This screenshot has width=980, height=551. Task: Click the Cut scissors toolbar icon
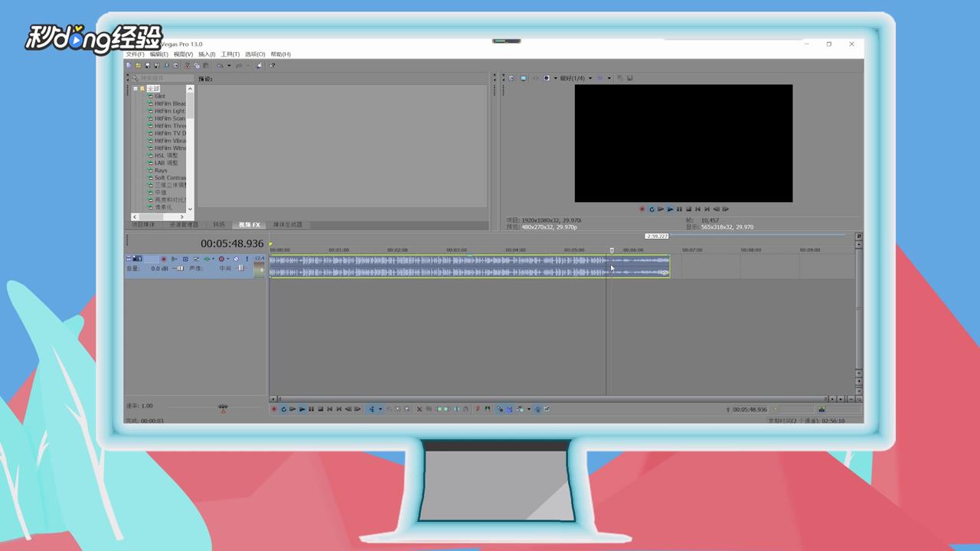click(x=187, y=66)
